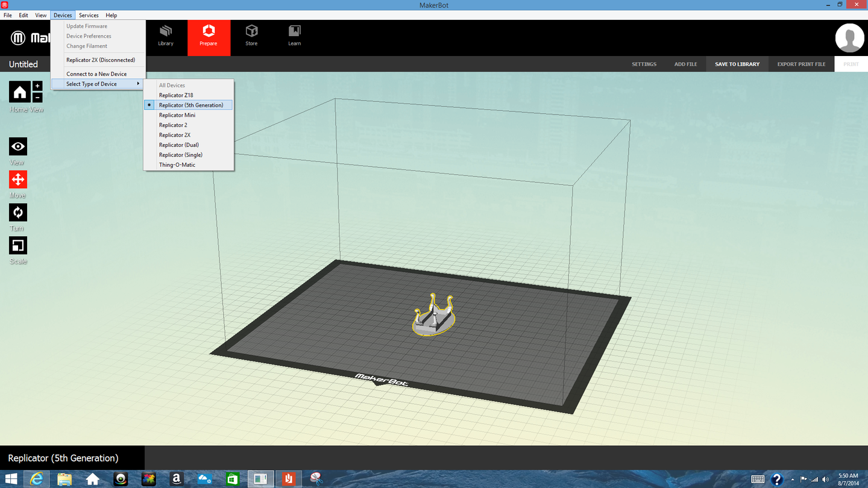Select the Scale tool
868x488 pixels.
click(x=17, y=245)
